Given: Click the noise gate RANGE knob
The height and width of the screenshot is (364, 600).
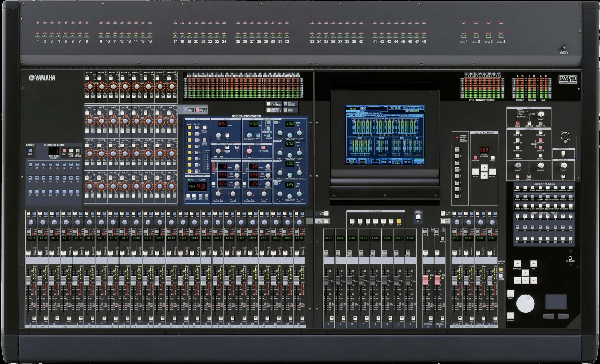Looking at the screenshot, I should click(x=233, y=194).
